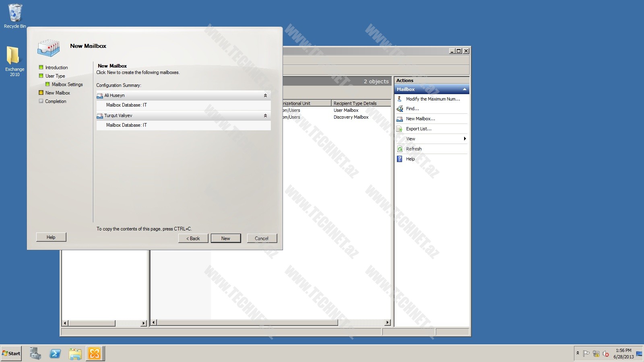Screen dimensions: 644x362
Task: Click the Find icon in Actions pane
Action: pos(400,109)
